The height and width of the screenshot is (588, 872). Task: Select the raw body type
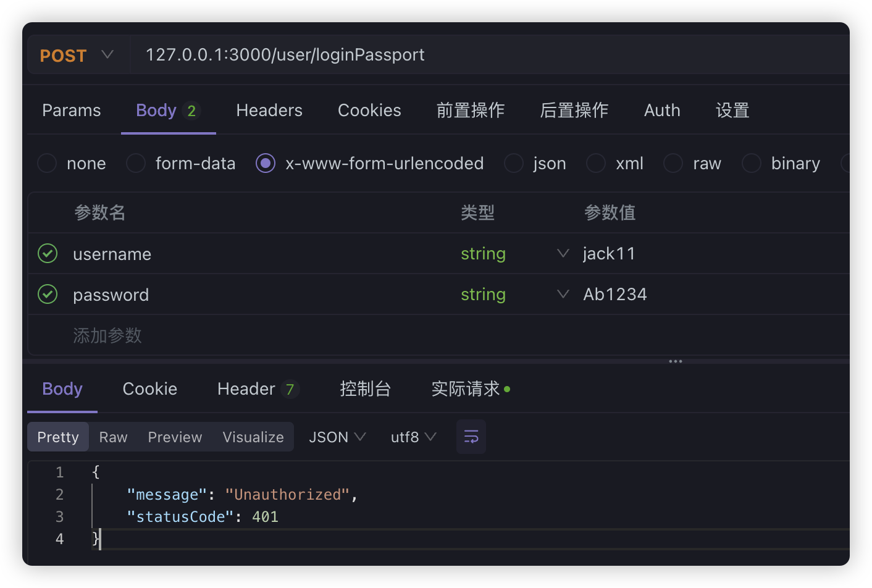point(673,163)
